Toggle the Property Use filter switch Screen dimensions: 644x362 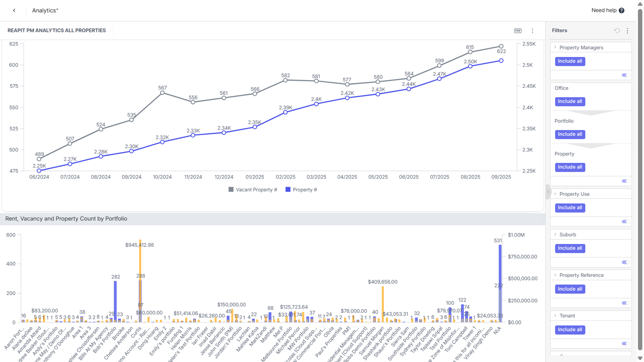pyautogui.click(x=626, y=221)
